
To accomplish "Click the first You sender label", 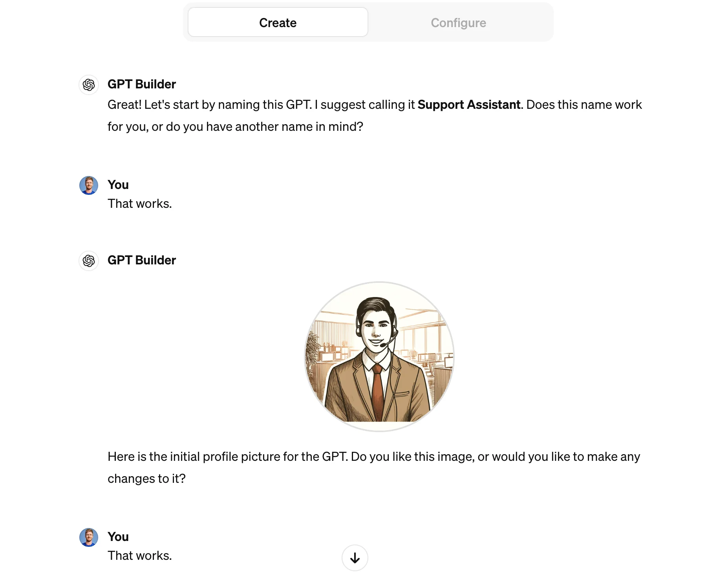I will pos(118,185).
